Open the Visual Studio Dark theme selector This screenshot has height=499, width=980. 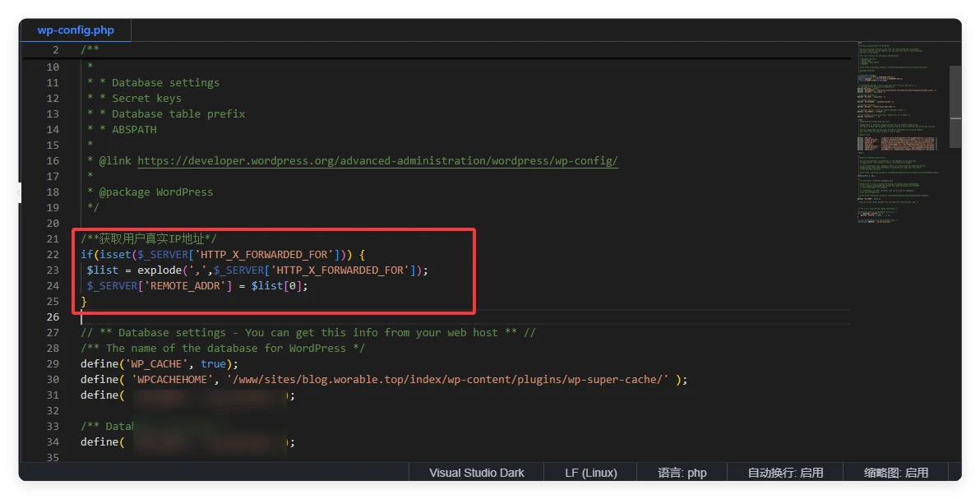(x=476, y=473)
